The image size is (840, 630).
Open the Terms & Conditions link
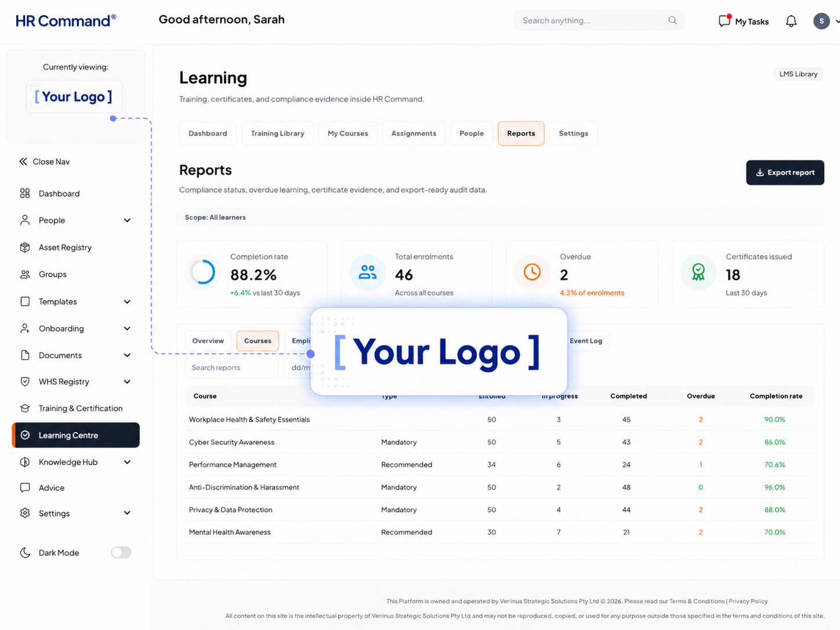tap(697, 601)
